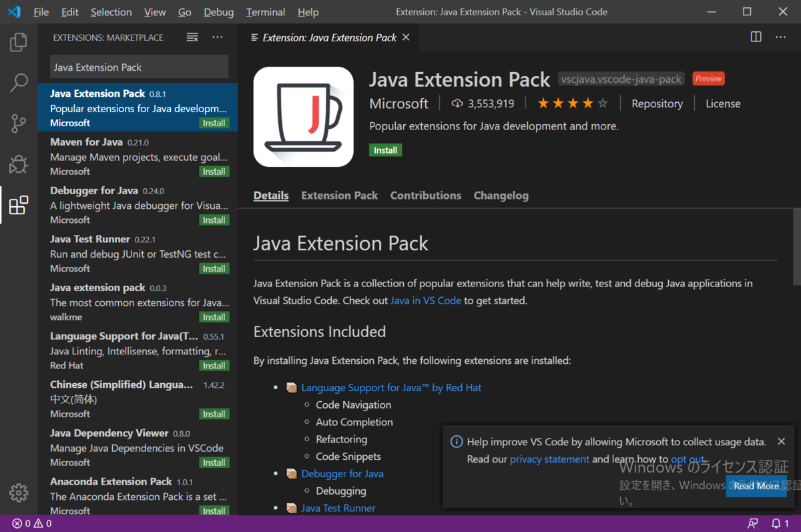This screenshot has height=532, width=801.
Task: Click the feedback icon in status bar
Action: tap(753, 523)
